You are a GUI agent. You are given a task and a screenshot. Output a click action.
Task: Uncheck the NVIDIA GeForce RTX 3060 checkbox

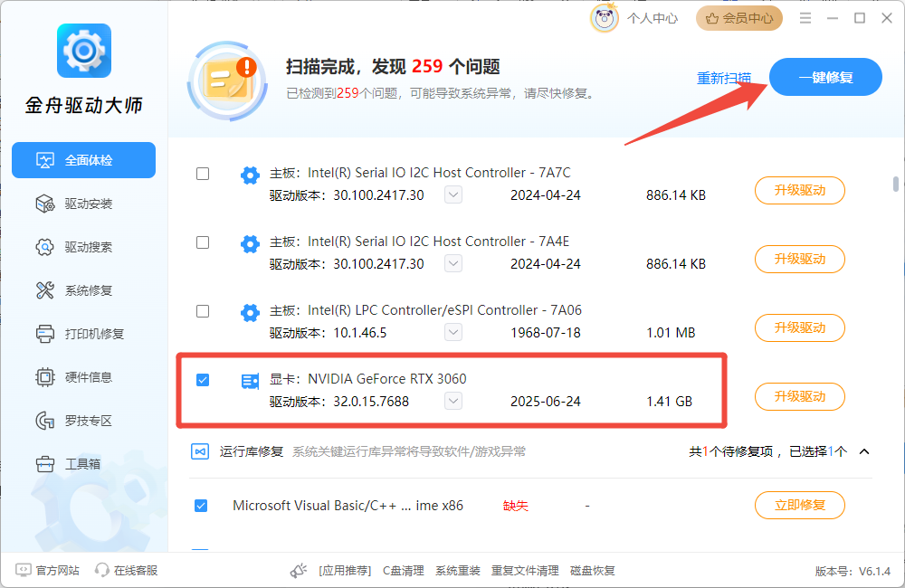click(x=203, y=380)
